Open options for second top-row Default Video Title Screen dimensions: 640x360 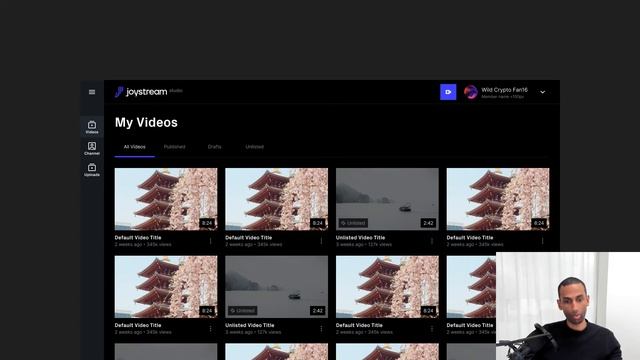[321, 241]
